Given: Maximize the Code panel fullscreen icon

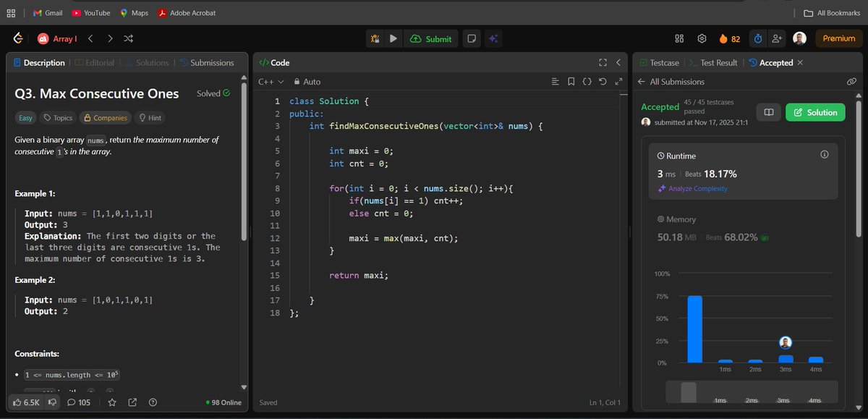Looking at the screenshot, I should coord(603,63).
